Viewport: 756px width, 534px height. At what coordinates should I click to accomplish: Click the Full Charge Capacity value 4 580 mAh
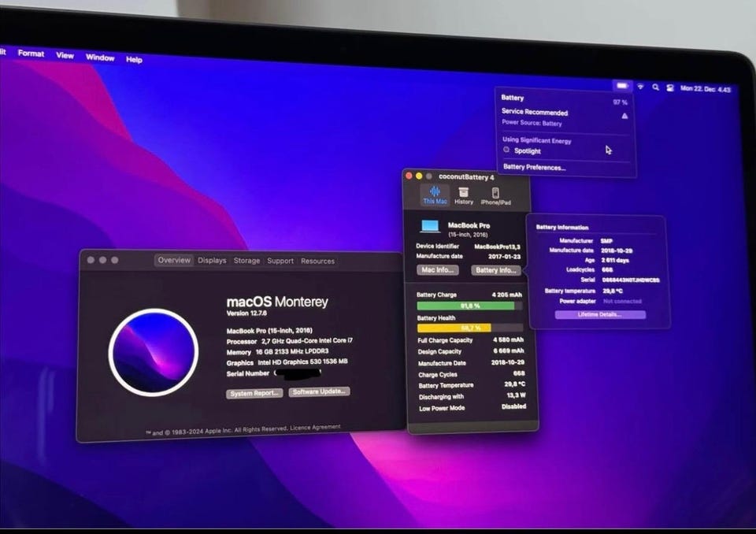coord(508,339)
